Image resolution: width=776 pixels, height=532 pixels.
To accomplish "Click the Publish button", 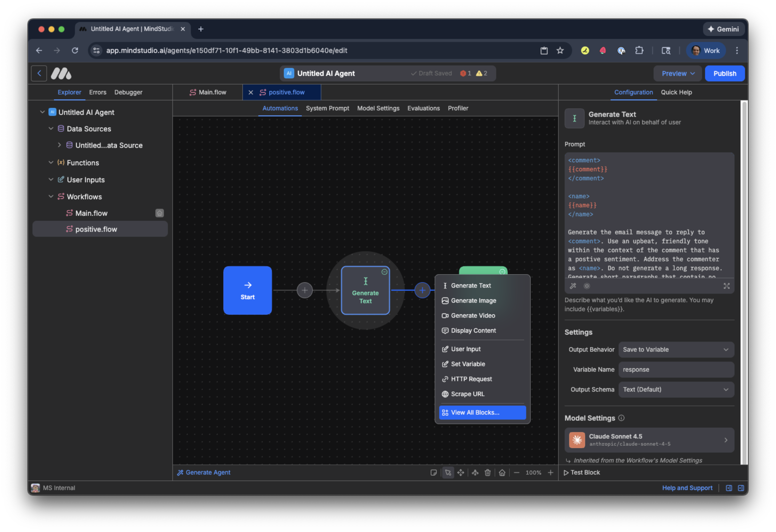I will click(725, 73).
